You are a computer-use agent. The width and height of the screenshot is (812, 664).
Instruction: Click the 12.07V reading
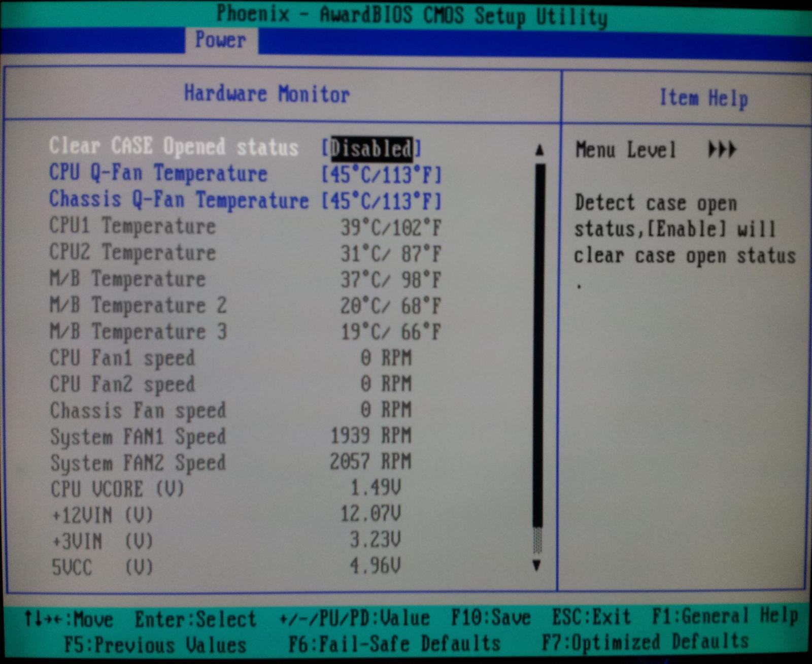coord(371,514)
